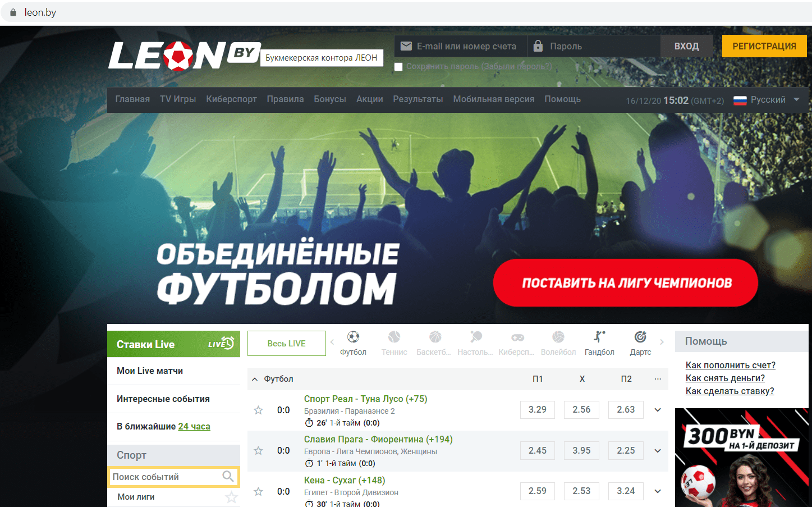Open the Как пополнить счет? help link
812x507 pixels.
click(731, 366)
